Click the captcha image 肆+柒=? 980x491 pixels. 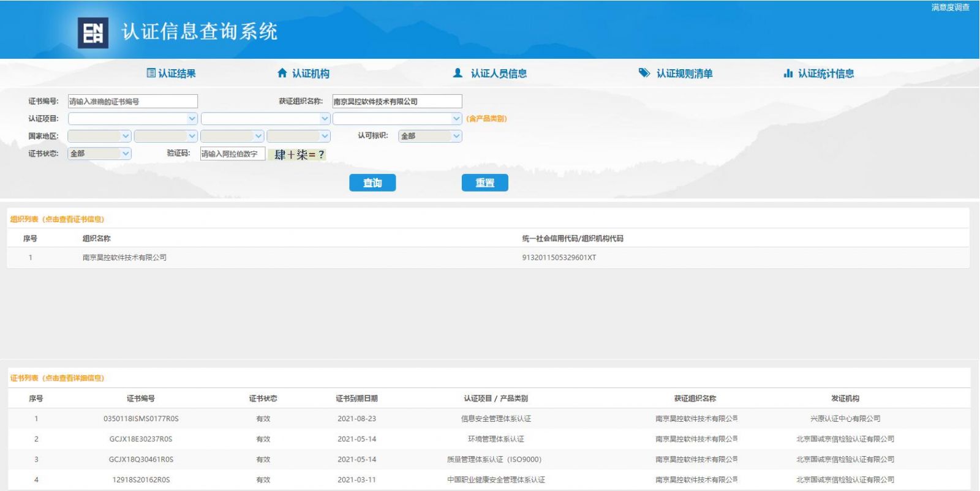click(x=298, y=154)
